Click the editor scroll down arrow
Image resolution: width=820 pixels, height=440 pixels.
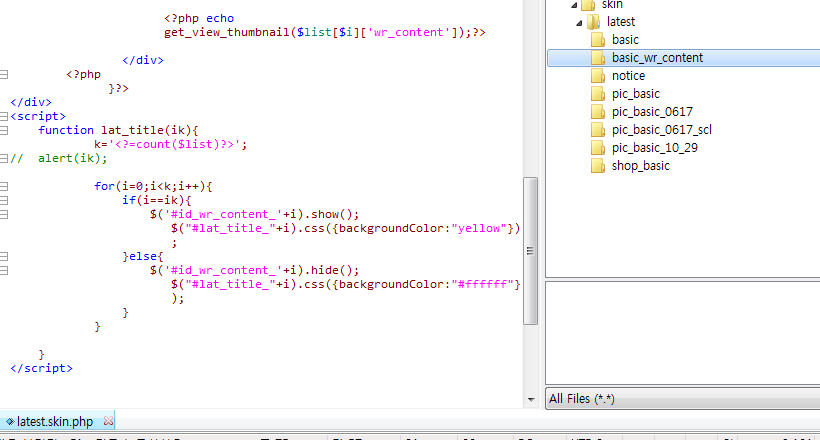[531, 400]
